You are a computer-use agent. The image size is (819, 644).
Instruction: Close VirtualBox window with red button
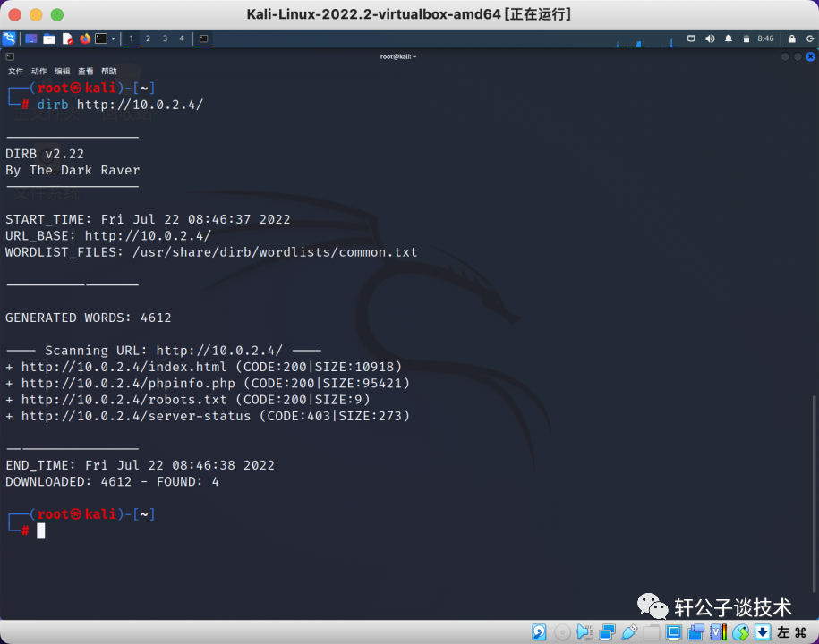click(x=14, y=14)
